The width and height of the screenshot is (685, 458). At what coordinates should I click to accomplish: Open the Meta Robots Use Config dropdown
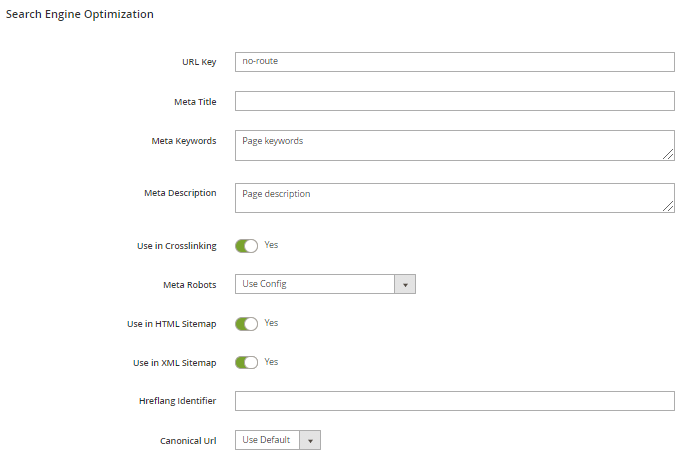click(x=315, y=284)
